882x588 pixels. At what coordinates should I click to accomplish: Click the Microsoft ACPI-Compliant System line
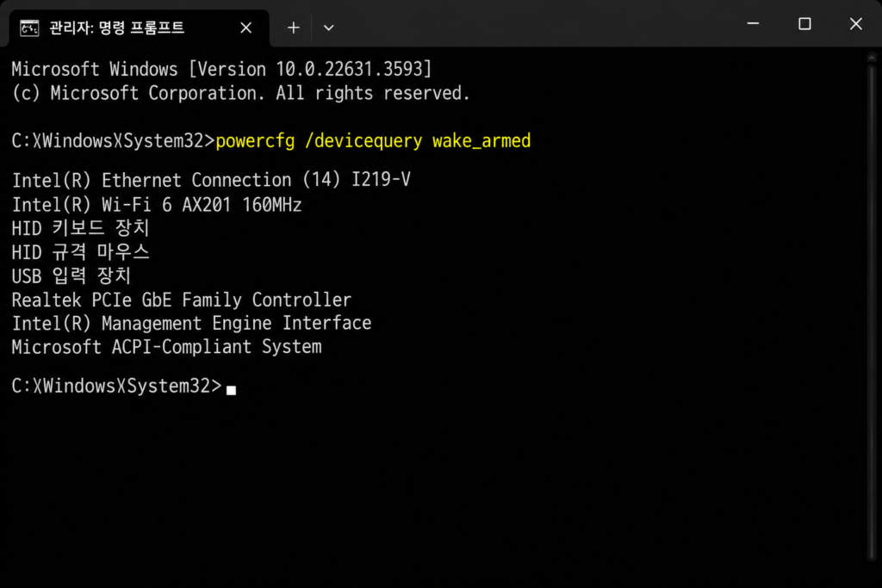click(x=166, y=347)
